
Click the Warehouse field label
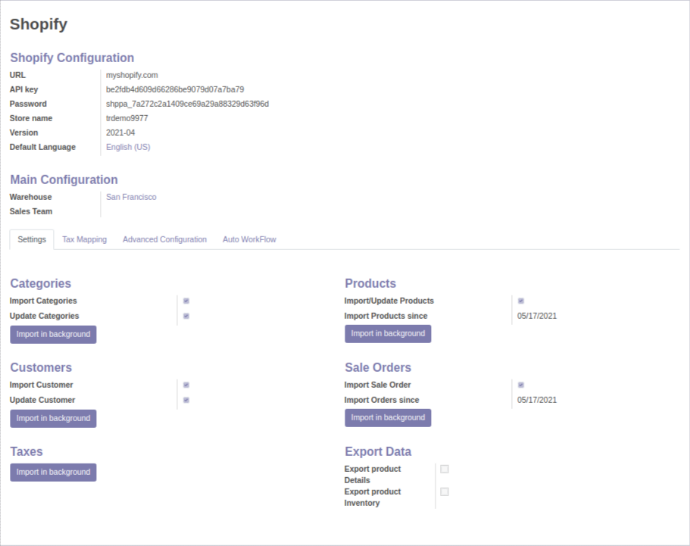point(31,197)
